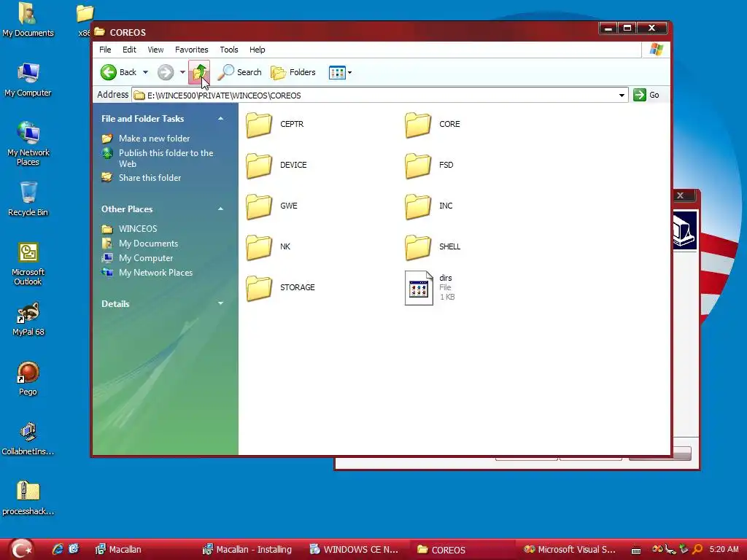Go to My Network Places in Other Places
The width and height of the screenshot is (747, 560).
156,273
